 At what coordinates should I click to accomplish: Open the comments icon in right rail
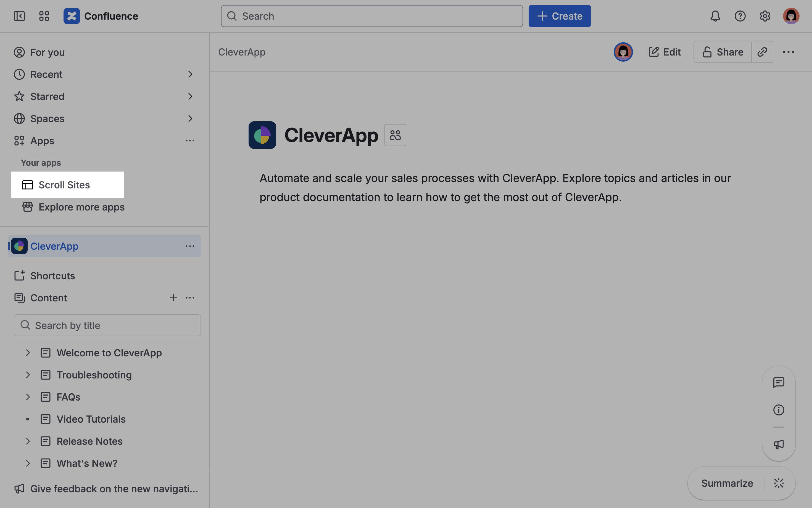click(x=778, y=382)
